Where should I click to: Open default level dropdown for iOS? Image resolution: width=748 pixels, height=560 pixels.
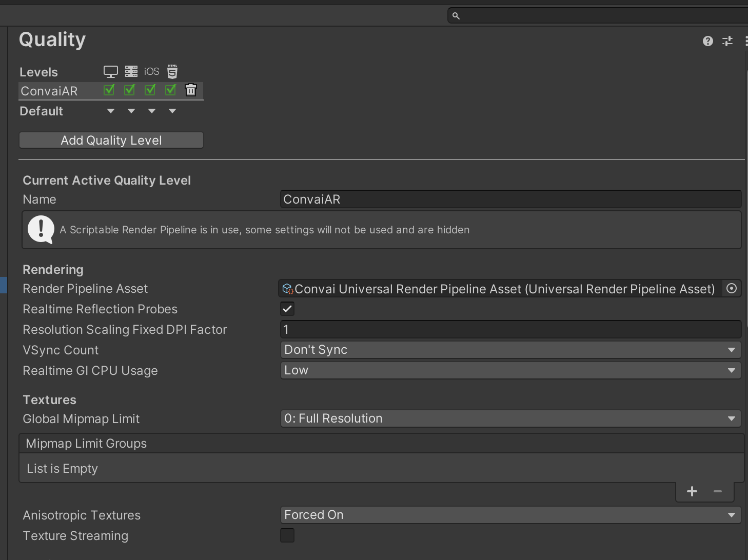click(152, 111)
